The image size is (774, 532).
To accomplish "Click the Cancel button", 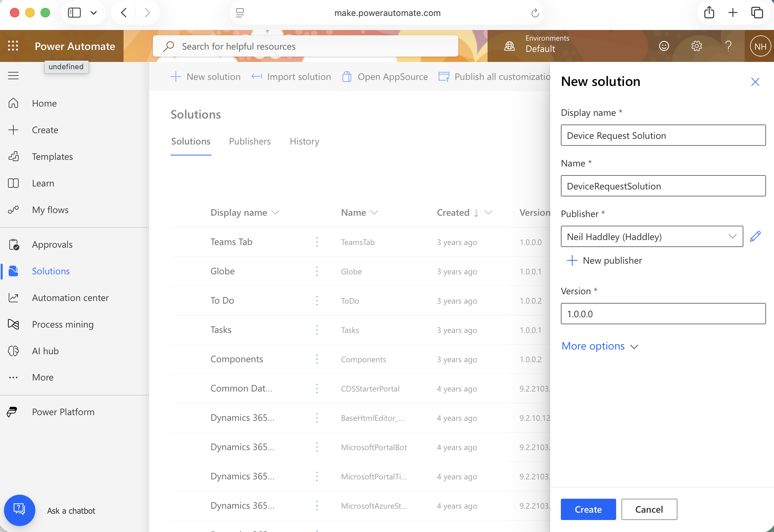I will click(x=649, y=509).
